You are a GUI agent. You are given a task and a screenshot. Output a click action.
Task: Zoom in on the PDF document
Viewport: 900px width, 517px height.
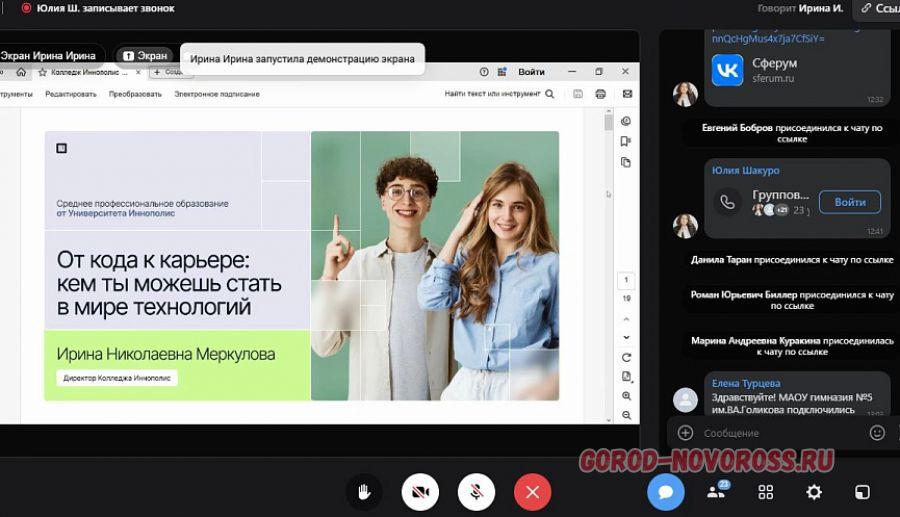[626, 396]
